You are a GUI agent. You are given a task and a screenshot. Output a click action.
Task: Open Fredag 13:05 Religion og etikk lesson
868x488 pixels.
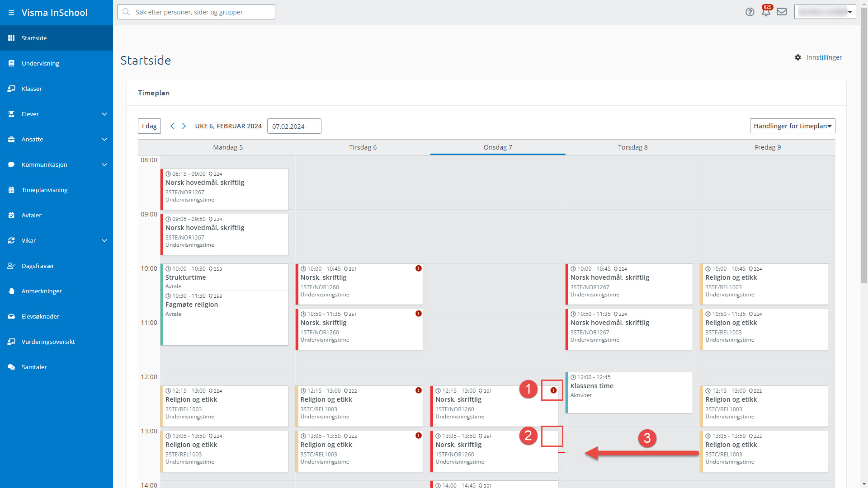(764, 451)
